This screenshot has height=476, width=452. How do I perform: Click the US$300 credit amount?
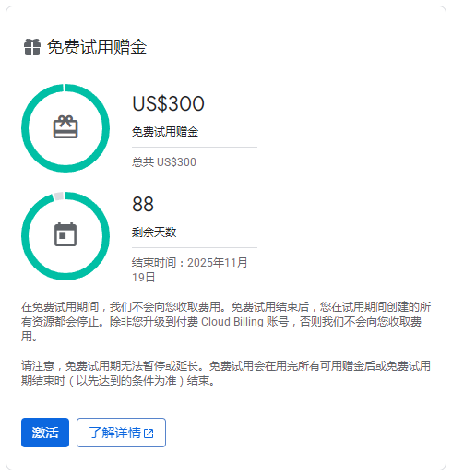pos(168,103)
